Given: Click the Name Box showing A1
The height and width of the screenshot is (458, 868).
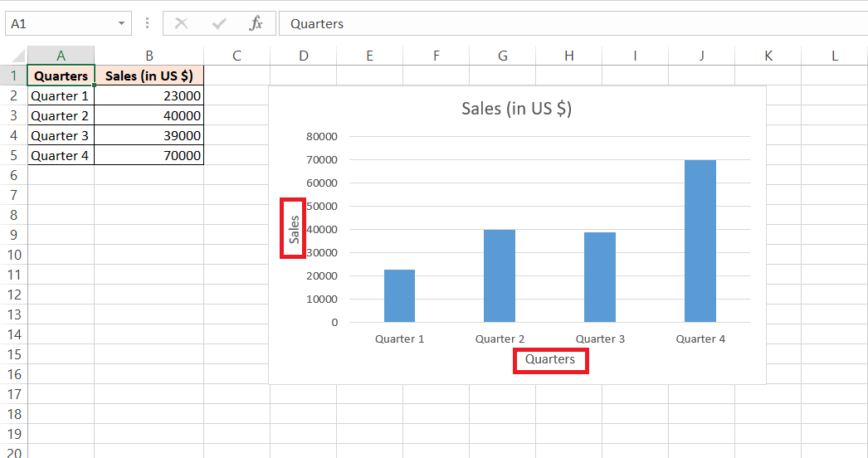Looking at the screenshot, I should tap(68, 23).
